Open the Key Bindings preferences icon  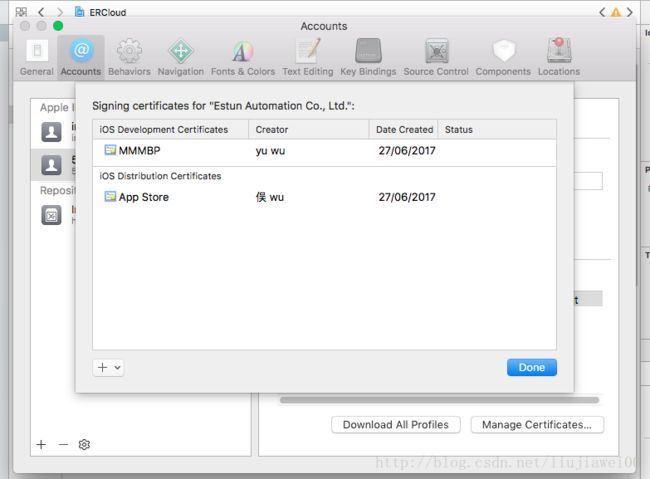point(368,51)
